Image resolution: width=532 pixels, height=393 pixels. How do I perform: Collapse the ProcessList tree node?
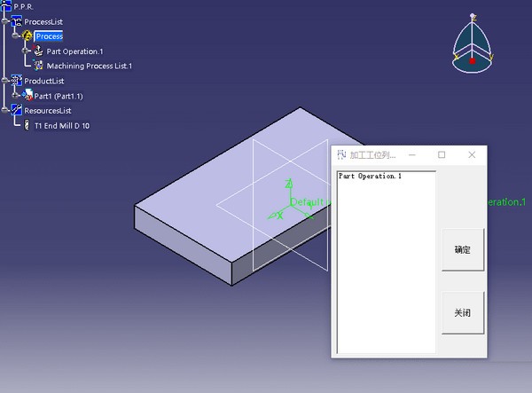point(5,20)
